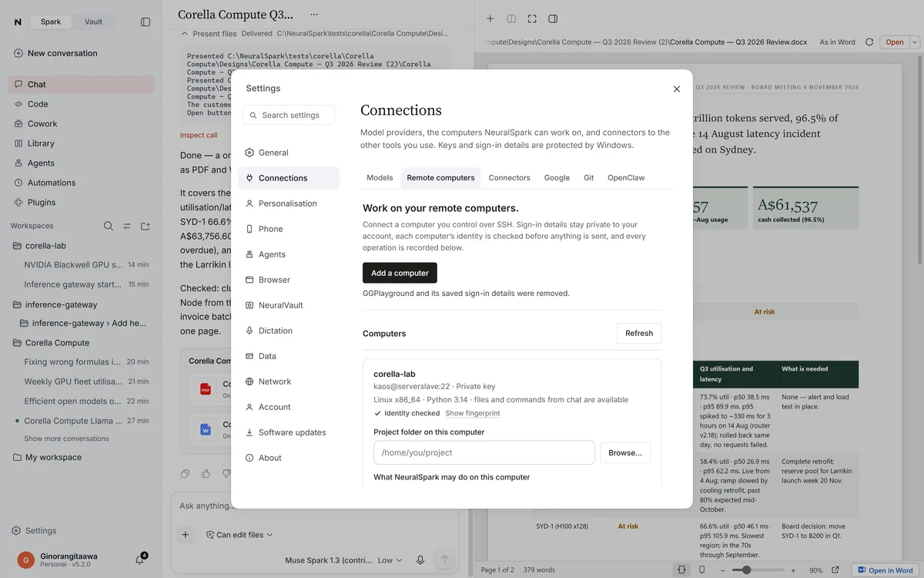The image size is (924, 578).
Task: Open the inference-gateway workspace
Action: pyautogui.click(x=81, y=304)
